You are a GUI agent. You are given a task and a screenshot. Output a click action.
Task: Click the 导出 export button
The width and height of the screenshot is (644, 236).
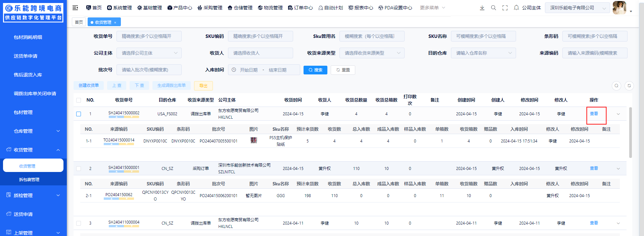pyautogui.click(x=203, y=86)
